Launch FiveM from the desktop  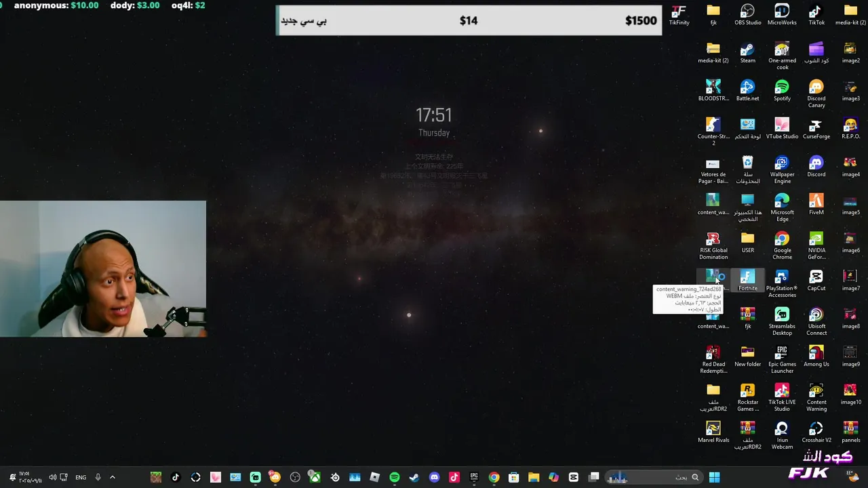pyautogui.click(x=816, y=204)
